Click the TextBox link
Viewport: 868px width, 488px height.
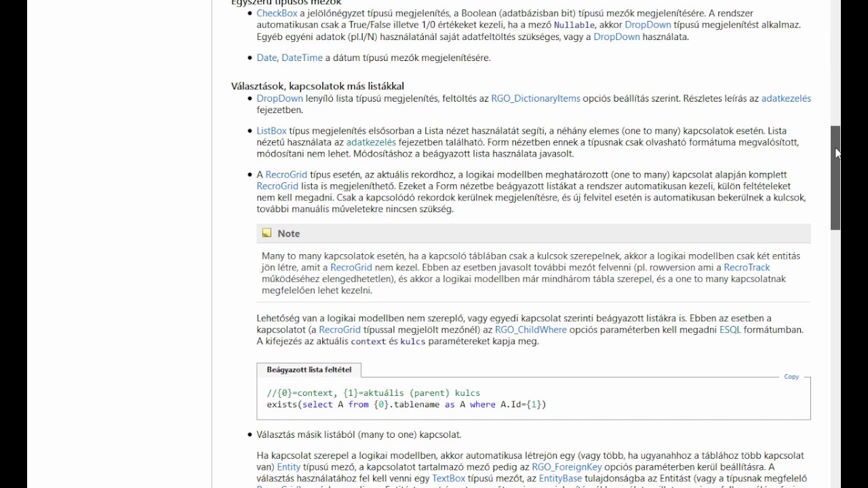[x=448, y=478]
